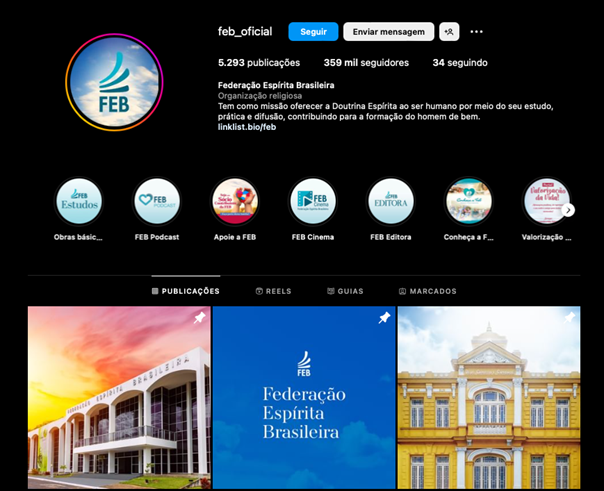Open the FEB profile picture story
This screenshot has height=491, width=604.
pos(113,82)
